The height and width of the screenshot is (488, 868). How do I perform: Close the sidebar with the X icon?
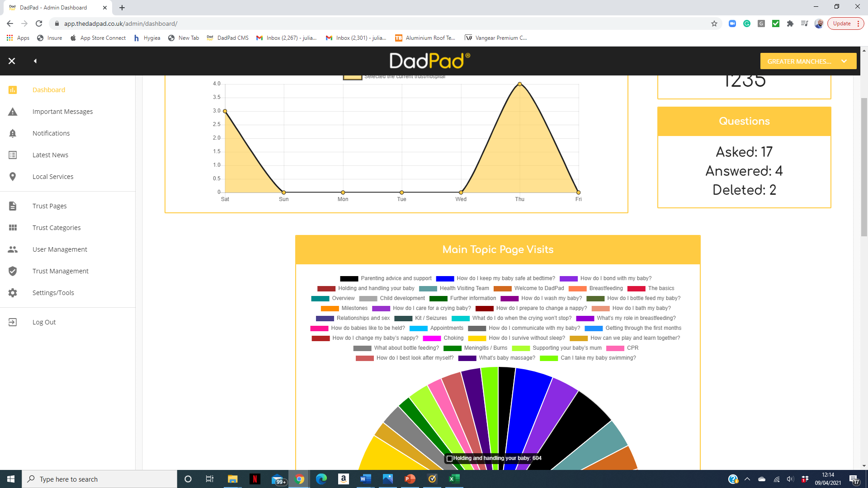pos(12,61)
